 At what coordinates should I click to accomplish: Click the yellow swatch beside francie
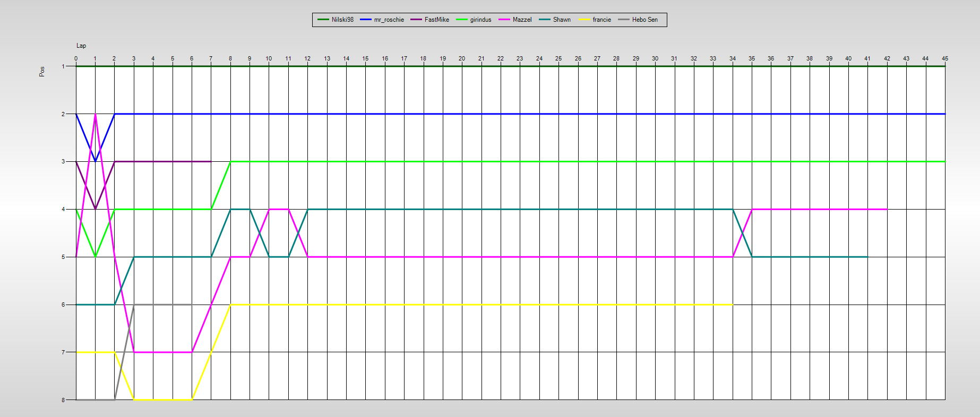[x=584, y=20]
